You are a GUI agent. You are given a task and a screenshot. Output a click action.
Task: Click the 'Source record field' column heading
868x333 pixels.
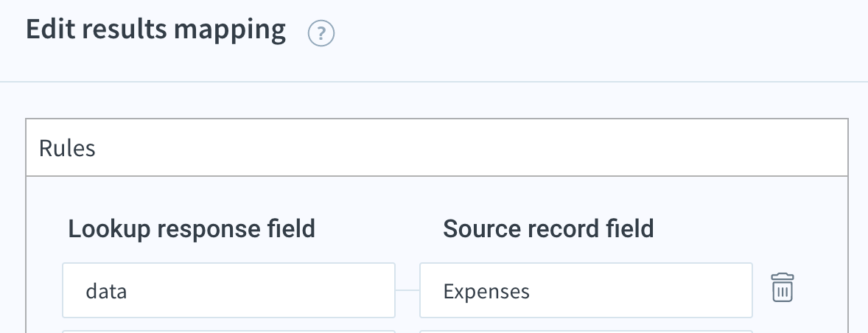(x=548, y=228)
